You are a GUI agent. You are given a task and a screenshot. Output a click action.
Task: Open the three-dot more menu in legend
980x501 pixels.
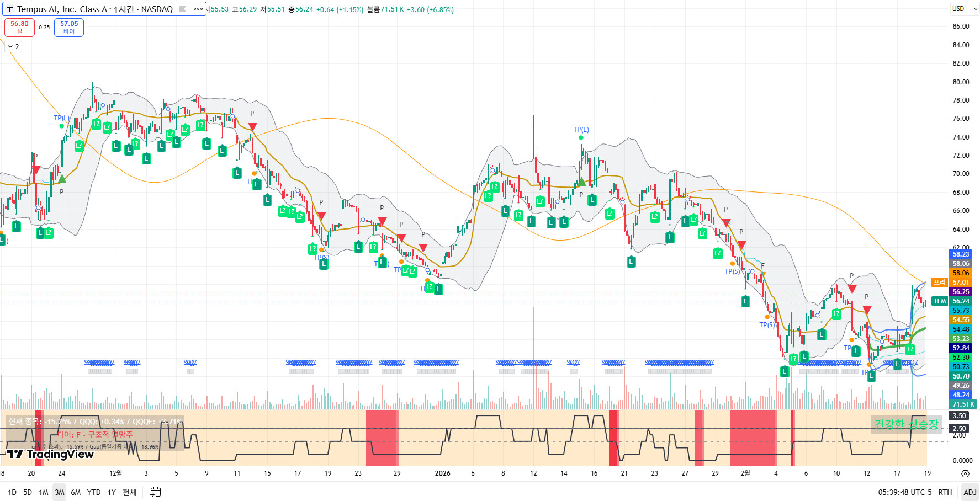(198, 9)
